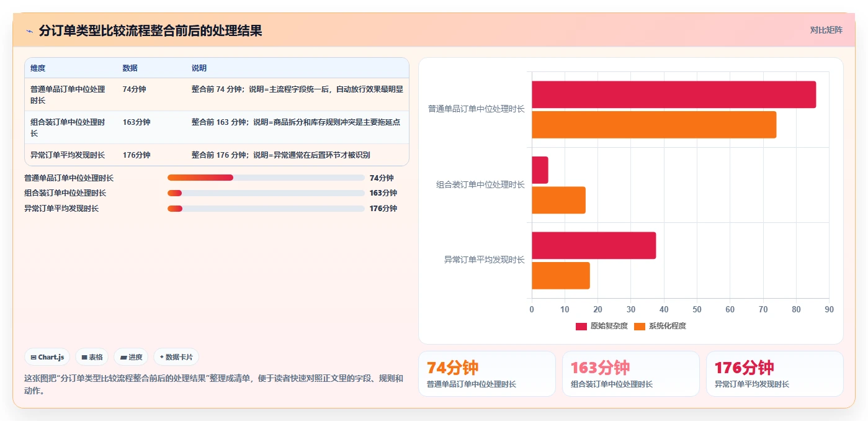Click chart axis label 异常订单平均发现时长
Screen dimensions: 868x421
tap(484, 260)
